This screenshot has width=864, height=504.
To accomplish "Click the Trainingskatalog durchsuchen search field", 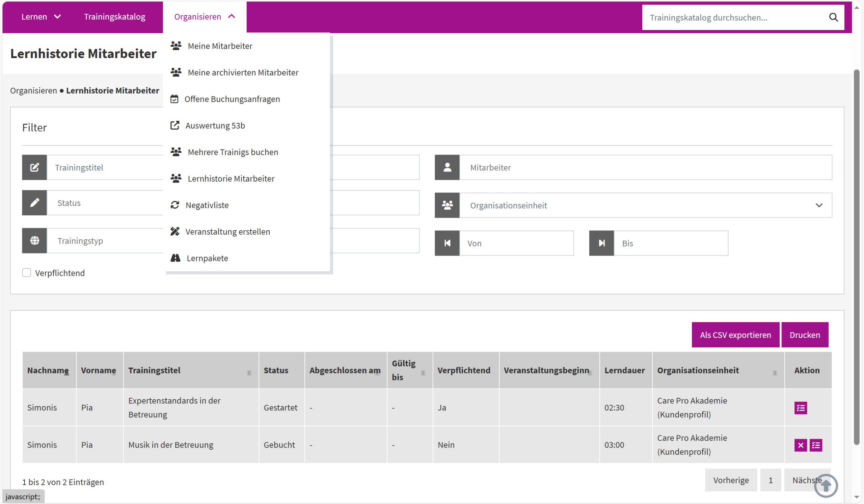I will (x=734, y=18).
